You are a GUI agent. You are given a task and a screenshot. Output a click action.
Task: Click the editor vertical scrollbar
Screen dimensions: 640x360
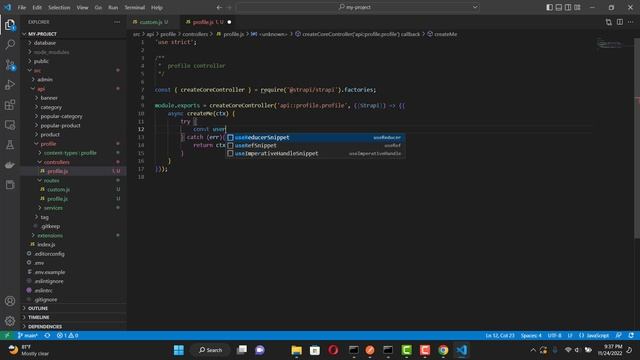pos(637,139)
